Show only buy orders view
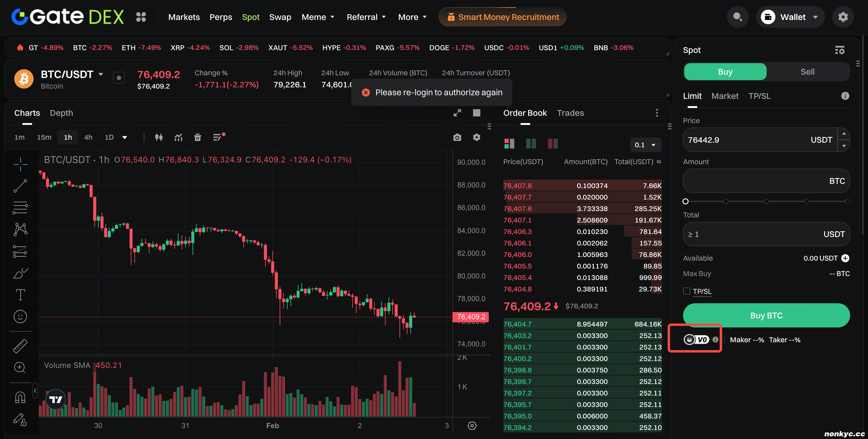Viewport: 868px width, 439px height. (531, 144)
